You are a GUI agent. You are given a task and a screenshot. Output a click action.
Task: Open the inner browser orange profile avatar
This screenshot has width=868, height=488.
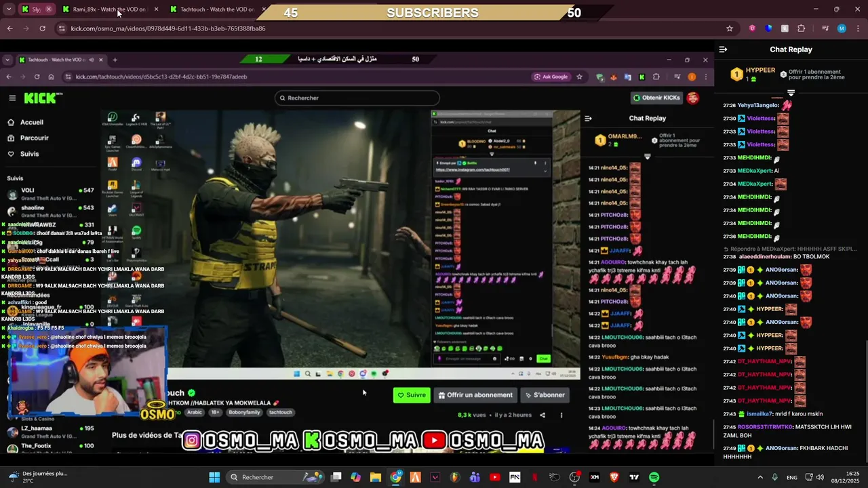pos(692,77)
